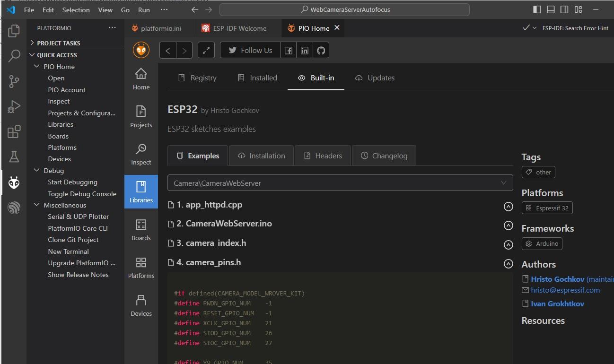Go back with the left arrow in PIO Home
The height and width of the screenshot is (364, 614).
[x=168, y=51]
